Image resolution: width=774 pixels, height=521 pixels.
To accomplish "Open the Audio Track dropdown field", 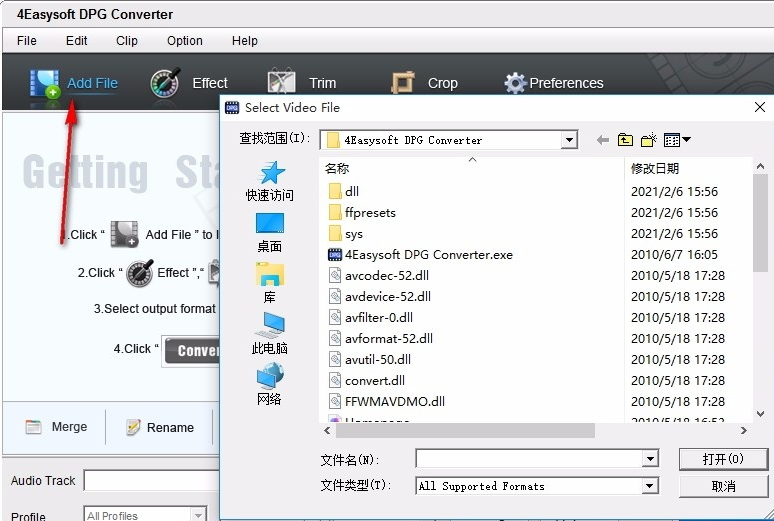I will [152, 481].
